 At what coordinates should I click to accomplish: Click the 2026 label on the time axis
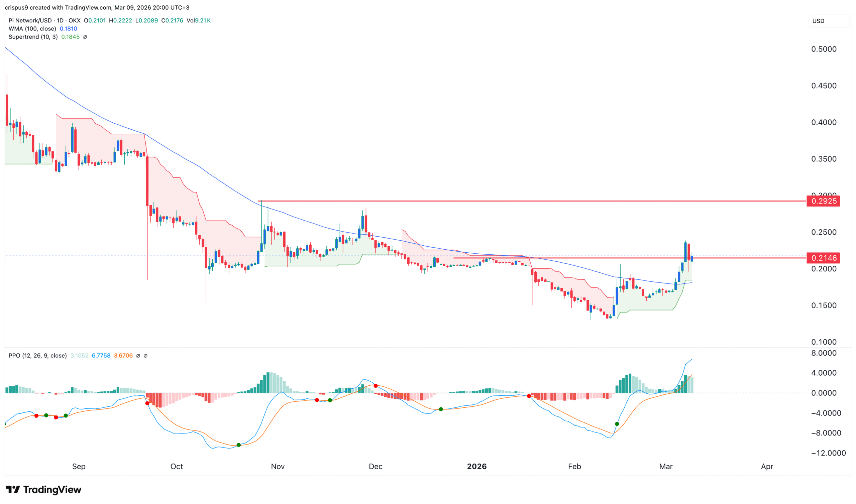tap(477, 466)
